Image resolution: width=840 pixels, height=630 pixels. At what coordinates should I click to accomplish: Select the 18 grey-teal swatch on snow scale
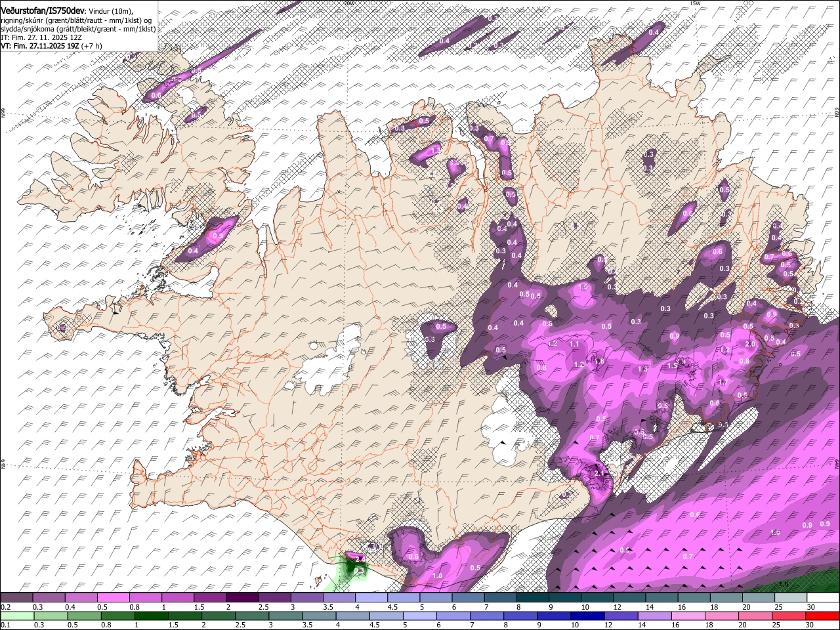(x=726, y=598)
